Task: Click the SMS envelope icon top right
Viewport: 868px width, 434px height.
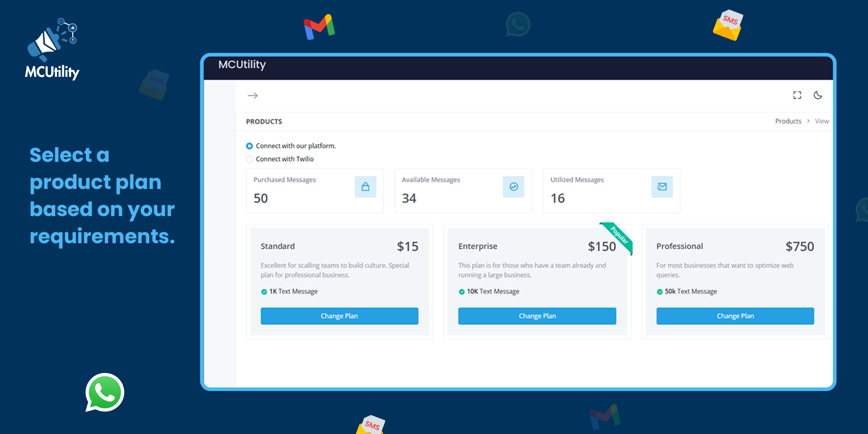Action: [728, 25]
